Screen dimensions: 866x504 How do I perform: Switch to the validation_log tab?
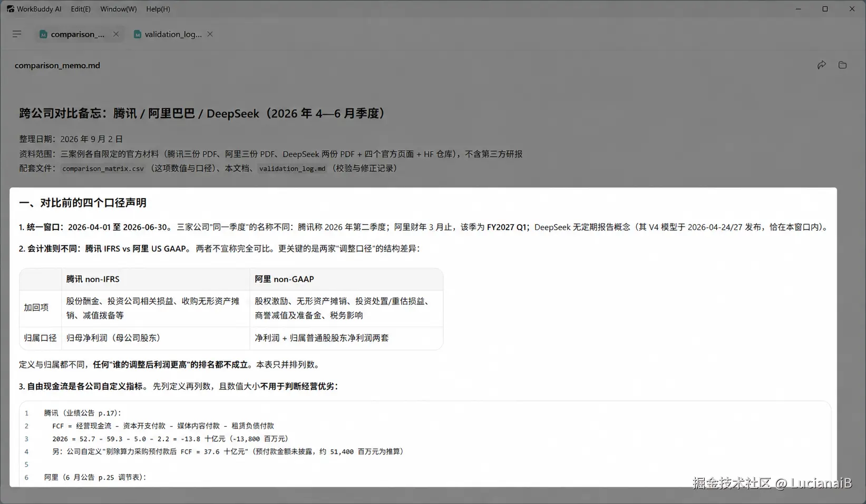pos(173,34)
